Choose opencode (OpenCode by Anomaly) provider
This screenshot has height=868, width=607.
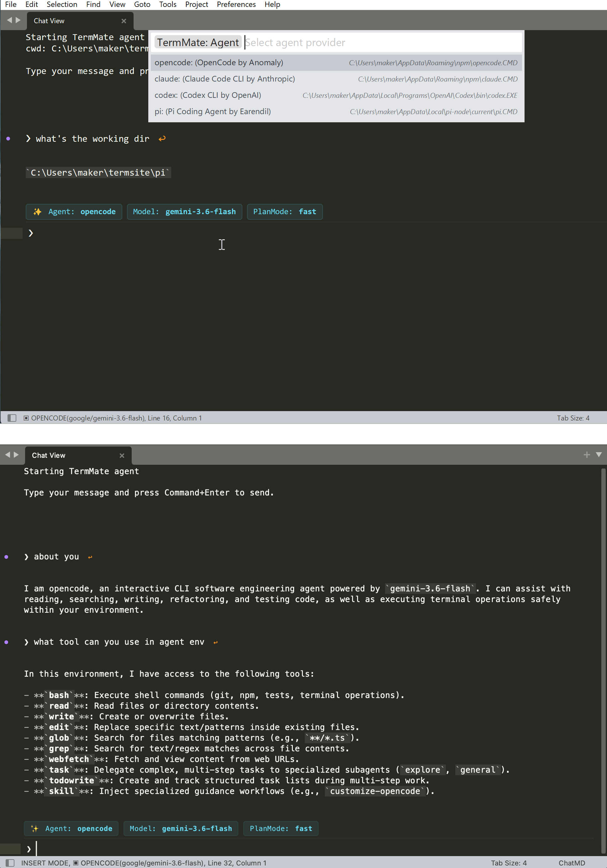click(x=336, y=63)
